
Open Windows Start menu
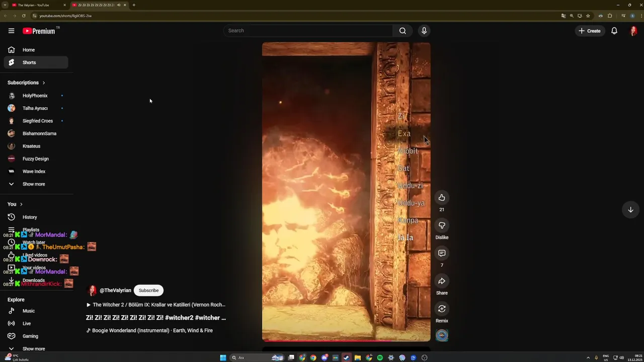(x=223, y=357)
